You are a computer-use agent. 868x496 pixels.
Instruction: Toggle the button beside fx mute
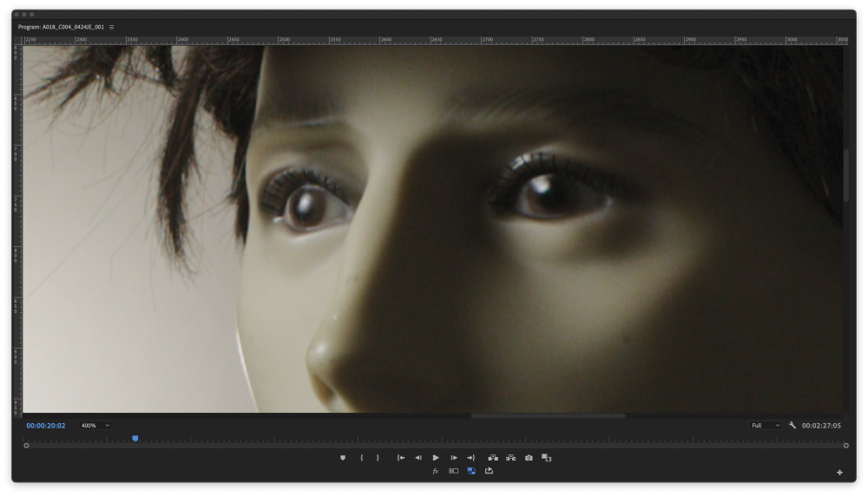(x=453, y=472)
